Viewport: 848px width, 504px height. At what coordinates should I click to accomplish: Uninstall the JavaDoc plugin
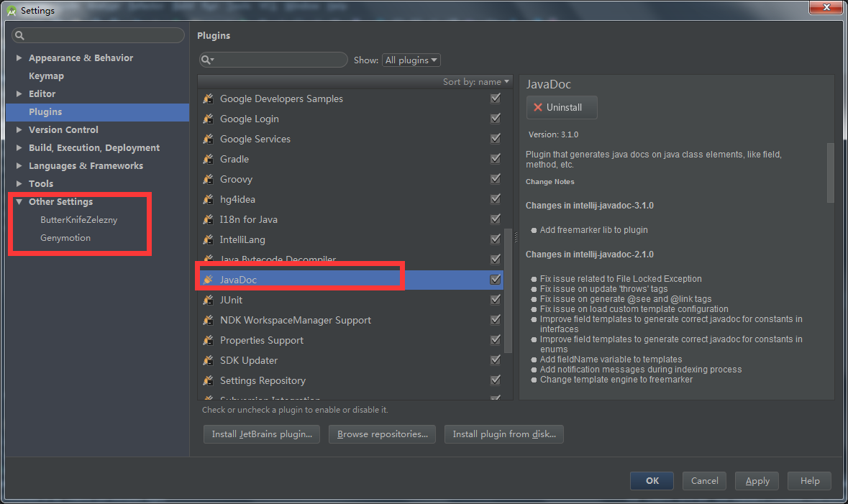(x=562, y=107)
